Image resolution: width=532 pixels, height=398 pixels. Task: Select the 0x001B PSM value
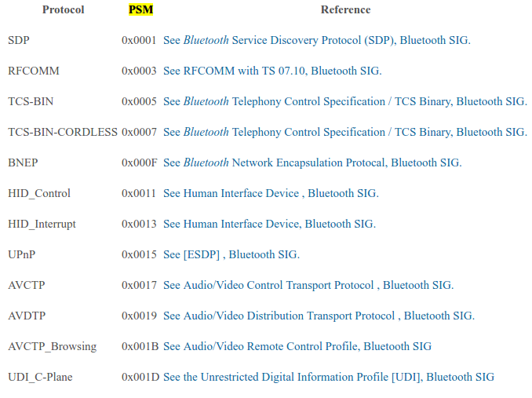(x=140, y=346)
